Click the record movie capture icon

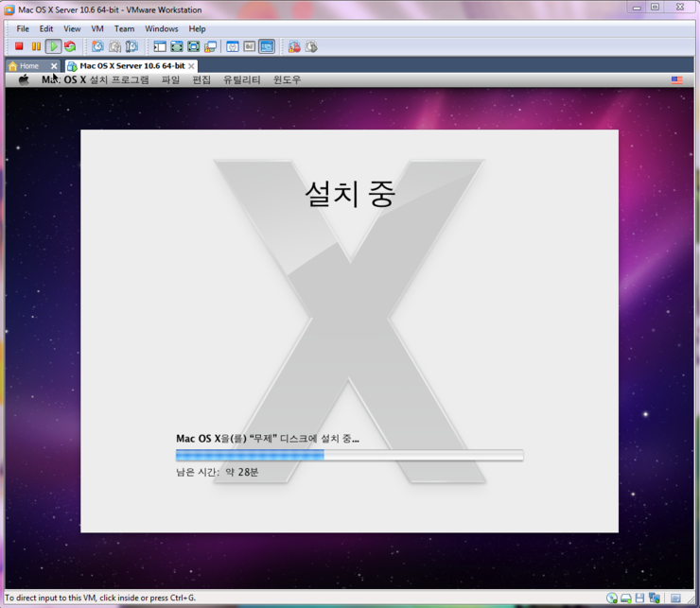pyautogui.click(x=294, y=46)
